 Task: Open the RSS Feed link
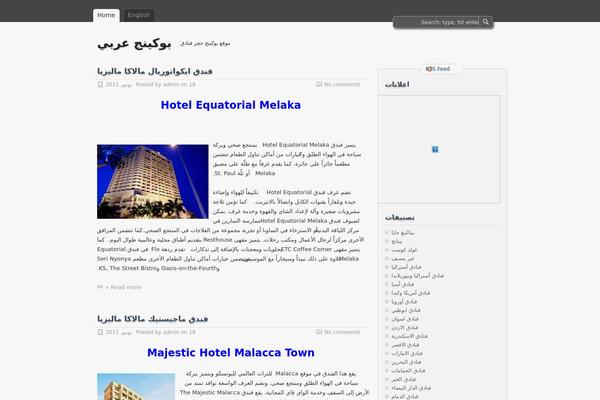pos(438,69)
